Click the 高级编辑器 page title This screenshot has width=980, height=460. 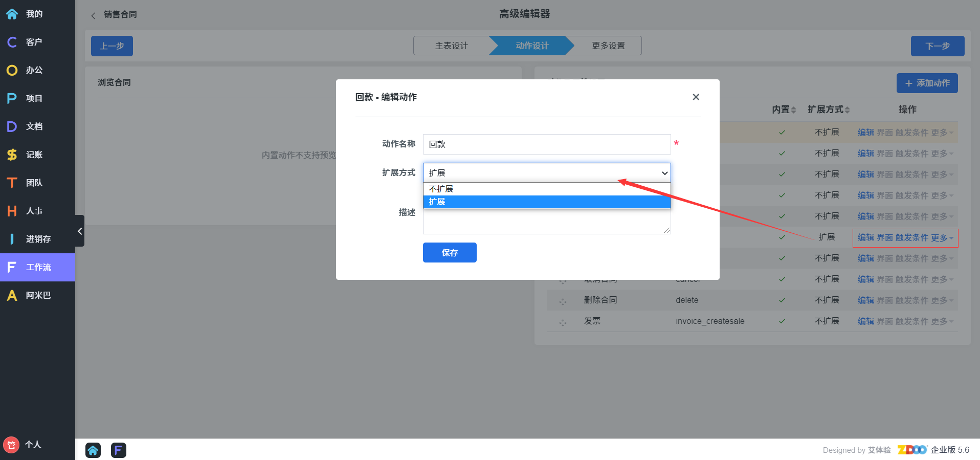(x=525, y=14)
